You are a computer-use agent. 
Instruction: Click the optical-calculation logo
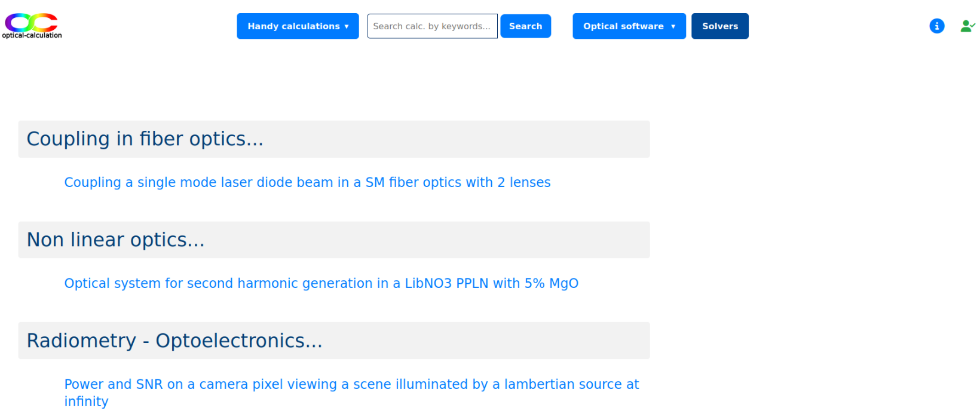pyautogui.click(x=32, y=26)
